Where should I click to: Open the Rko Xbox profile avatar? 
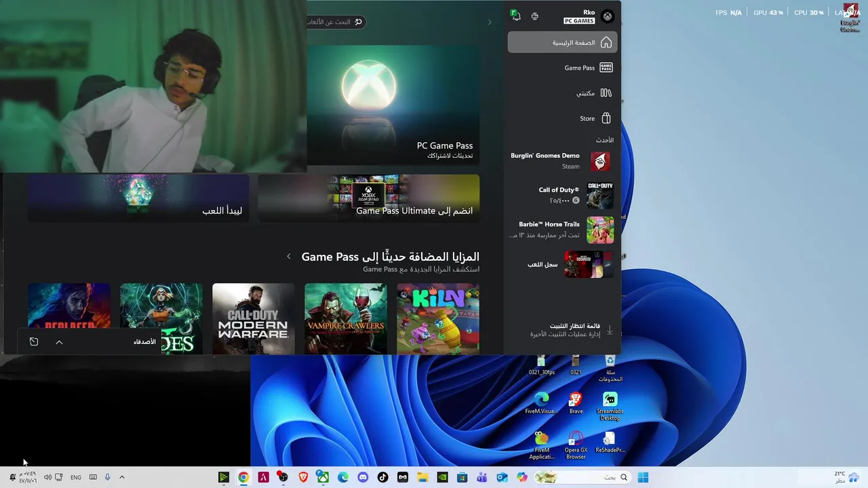pos(608,17)
